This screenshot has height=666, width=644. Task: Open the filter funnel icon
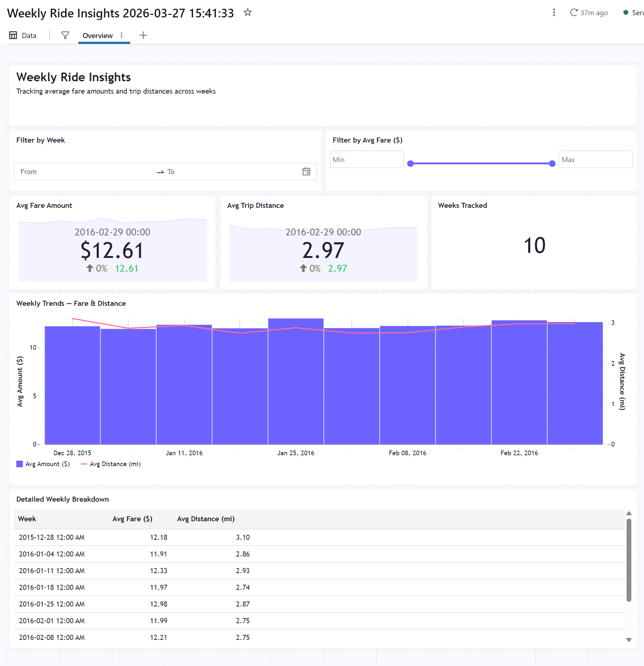pyautogui.click(x=65, y=35)
